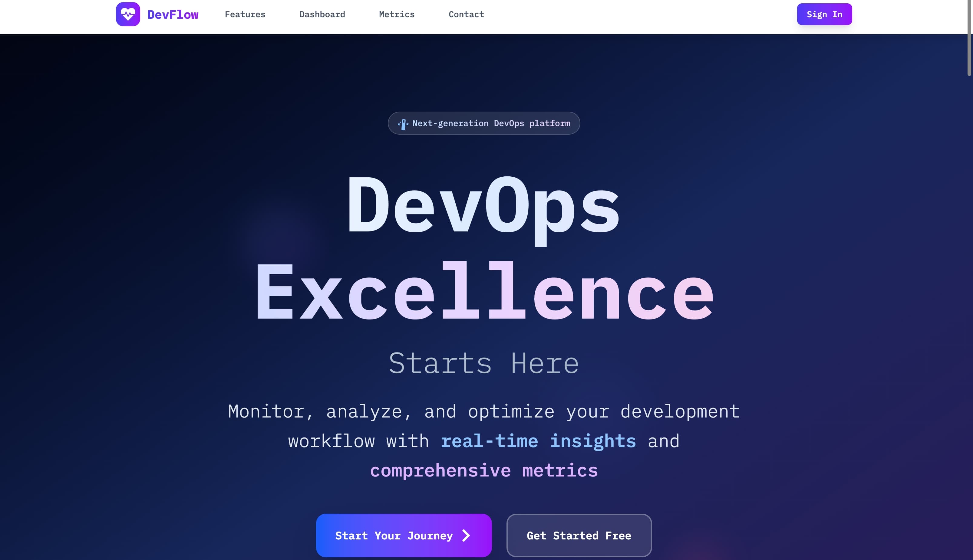Click the arrow icon inside Start Your Journey
The width and height of the screenshot is (973, 560).
coord(466,535)
